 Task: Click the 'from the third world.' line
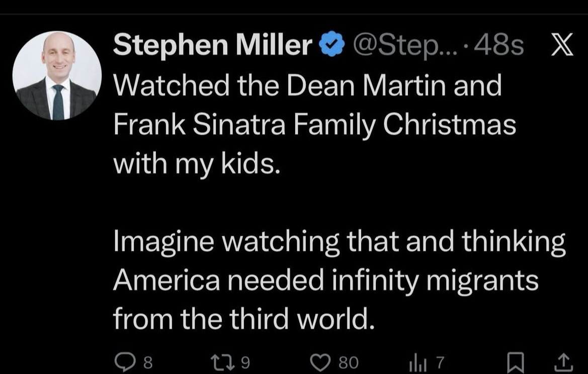coord(244,319)
